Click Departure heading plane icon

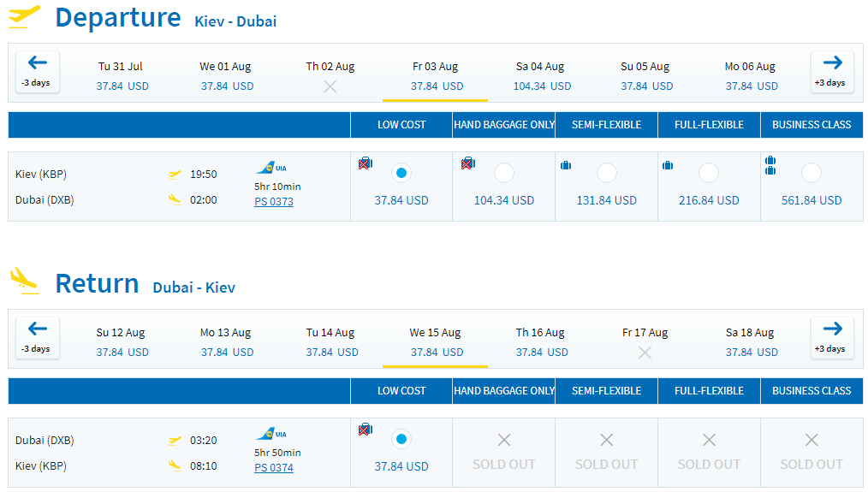(24, 16)
